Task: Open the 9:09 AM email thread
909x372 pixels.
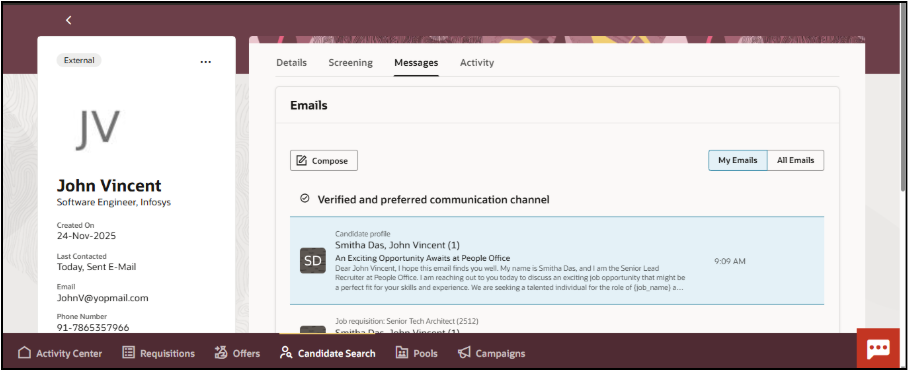Action: coord(557,261)
